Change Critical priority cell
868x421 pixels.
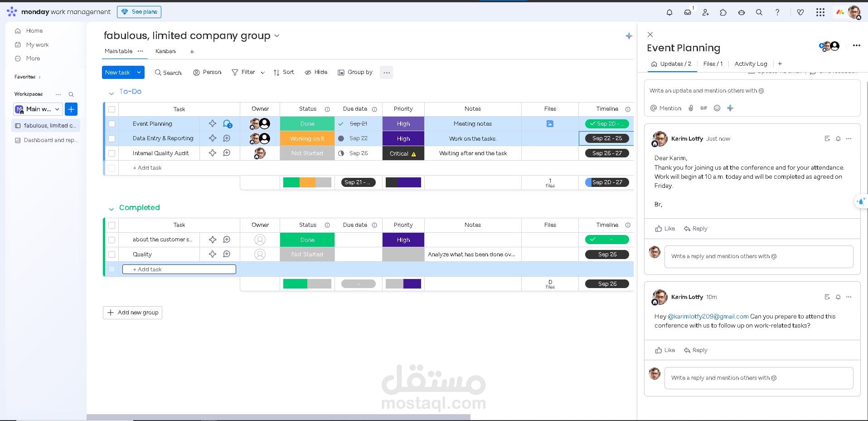coord(403,153)
